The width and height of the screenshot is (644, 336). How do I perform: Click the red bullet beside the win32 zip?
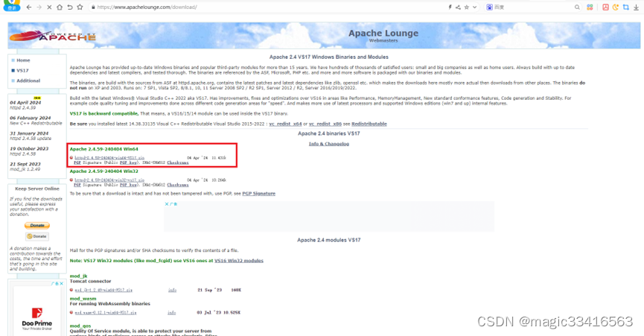tap(71, 180)
